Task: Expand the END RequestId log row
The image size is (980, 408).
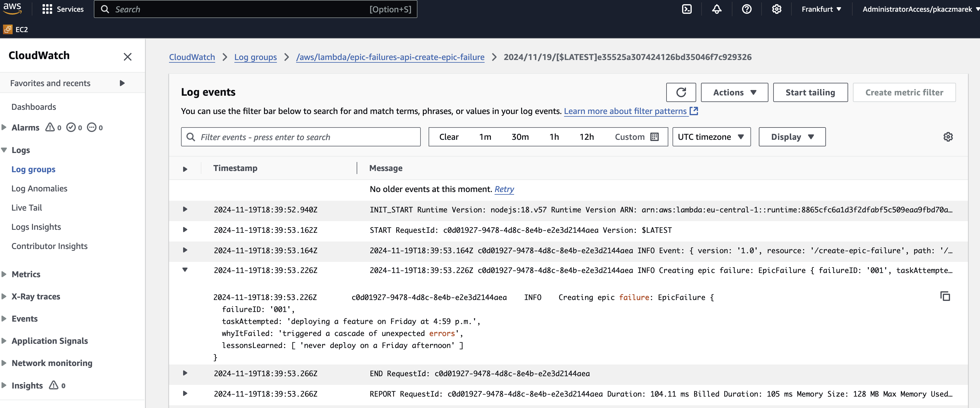Action: [185, 373]
